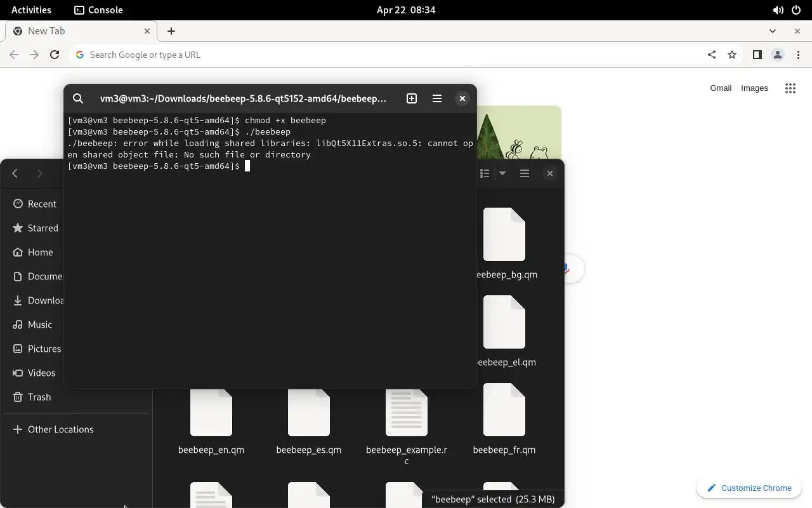Viewport: 812px width, 508px height.
Task: Share this page from address bar
Action: click(712, 55)
